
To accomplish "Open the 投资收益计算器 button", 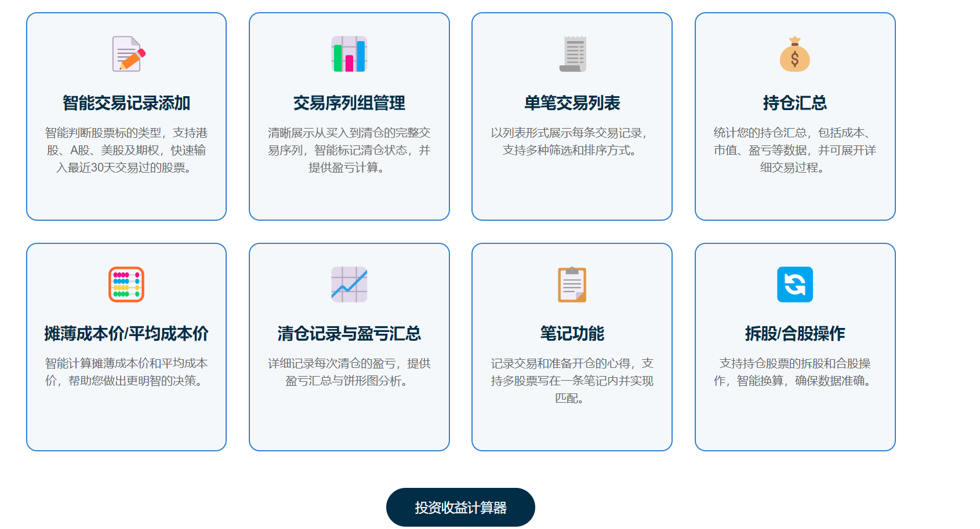I will click(460, 508).
